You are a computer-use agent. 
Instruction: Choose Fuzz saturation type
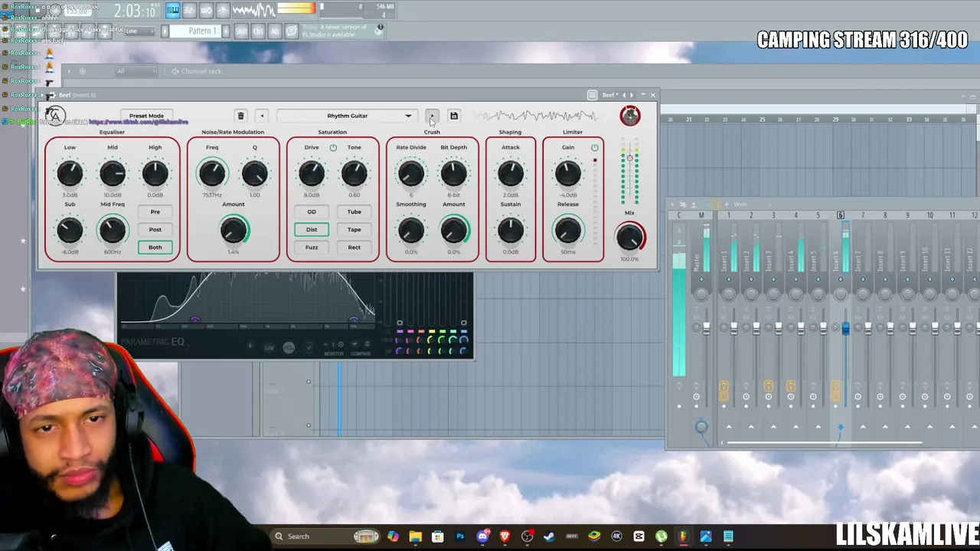click(312, 247)
